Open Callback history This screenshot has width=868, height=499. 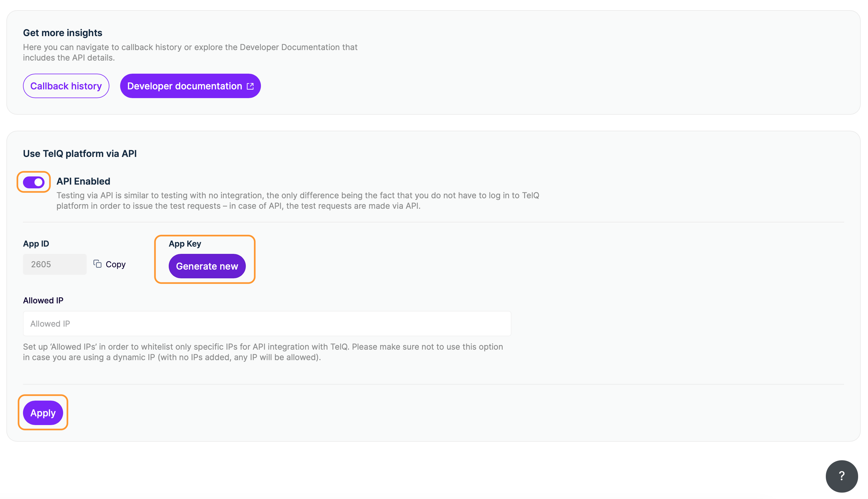click(66, 86)
